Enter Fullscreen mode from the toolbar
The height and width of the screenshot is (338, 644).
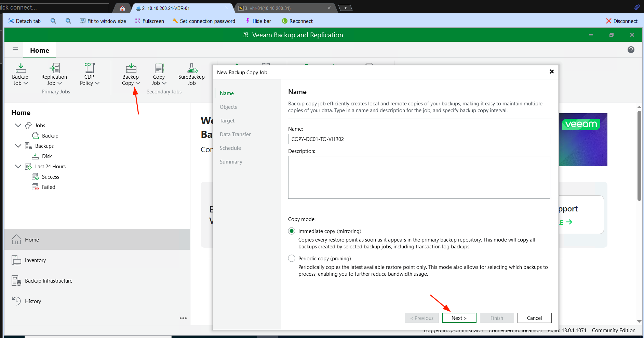pos(150,21)
